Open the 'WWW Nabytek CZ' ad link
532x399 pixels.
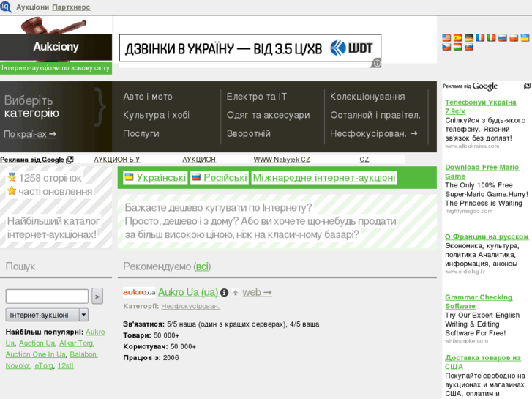tap(282, 160)
